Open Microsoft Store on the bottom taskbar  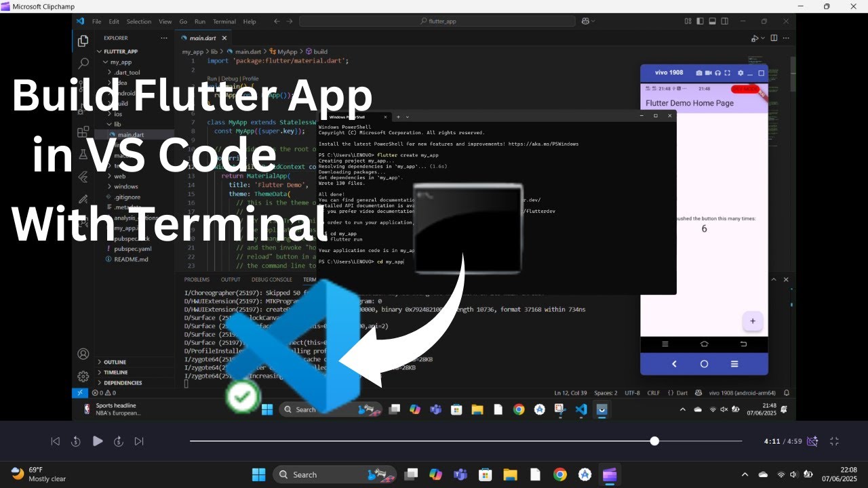(x=485, y=474)
